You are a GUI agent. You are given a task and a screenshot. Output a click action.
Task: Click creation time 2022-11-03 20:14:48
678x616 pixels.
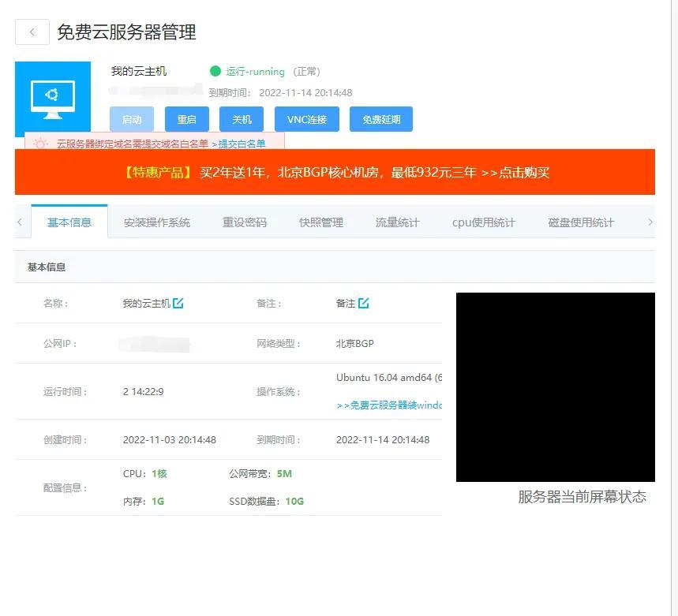[x=170, y=440]
